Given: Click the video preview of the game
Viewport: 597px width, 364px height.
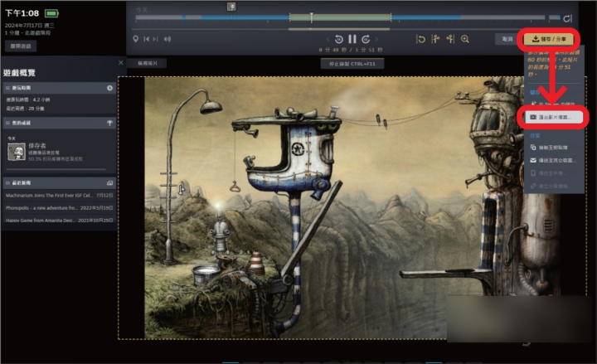Looking at the screenshot, I should [x=352, y=207].
